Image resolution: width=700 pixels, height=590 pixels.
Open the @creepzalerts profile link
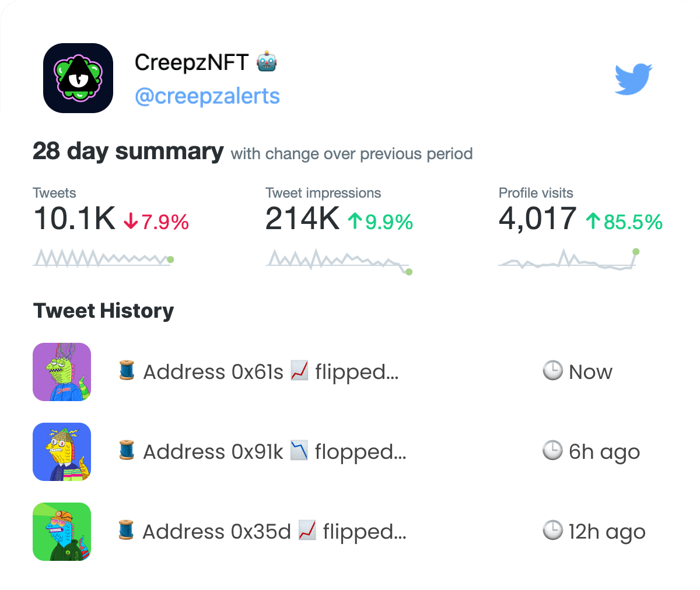point(208,96)
